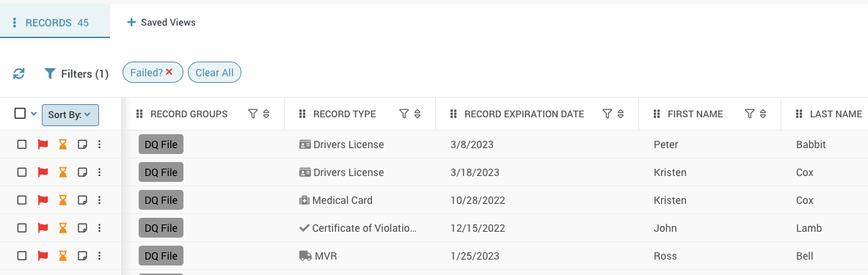Expand the select-all chevron dropdown
The width and height of the screenshot is (868, 275).
tap(34, 114)
